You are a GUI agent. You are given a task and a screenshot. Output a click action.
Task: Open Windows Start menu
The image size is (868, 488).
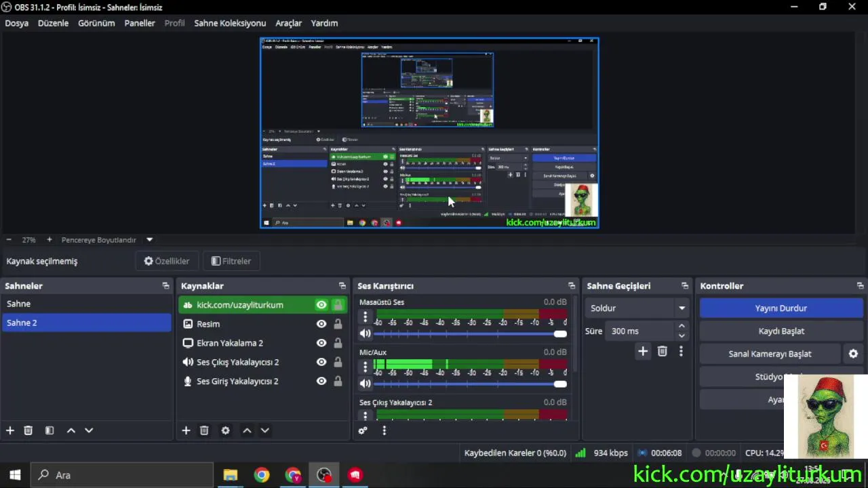[x=15, y=475]
